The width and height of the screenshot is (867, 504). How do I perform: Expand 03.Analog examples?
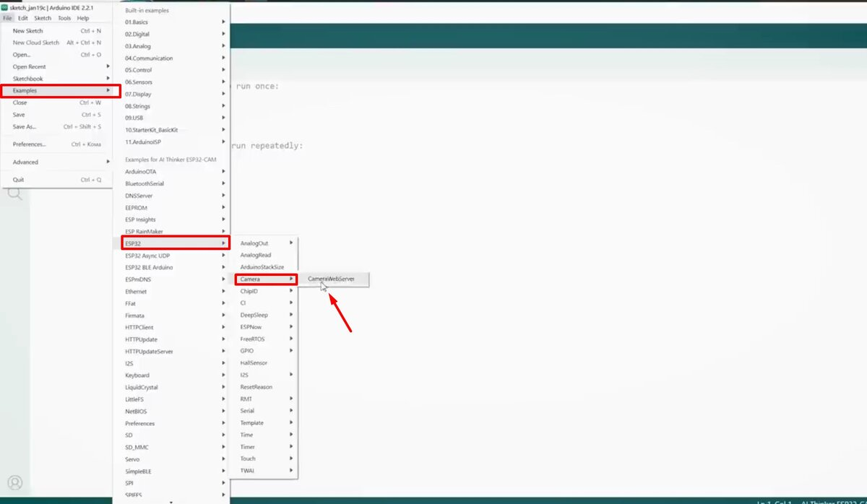click(172, 46)
